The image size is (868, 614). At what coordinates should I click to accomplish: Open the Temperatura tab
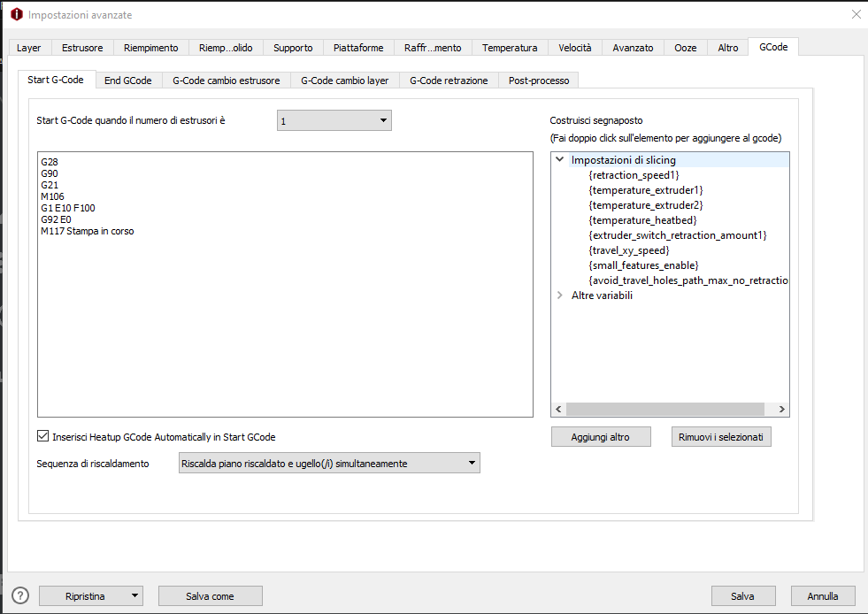point(509,48)
